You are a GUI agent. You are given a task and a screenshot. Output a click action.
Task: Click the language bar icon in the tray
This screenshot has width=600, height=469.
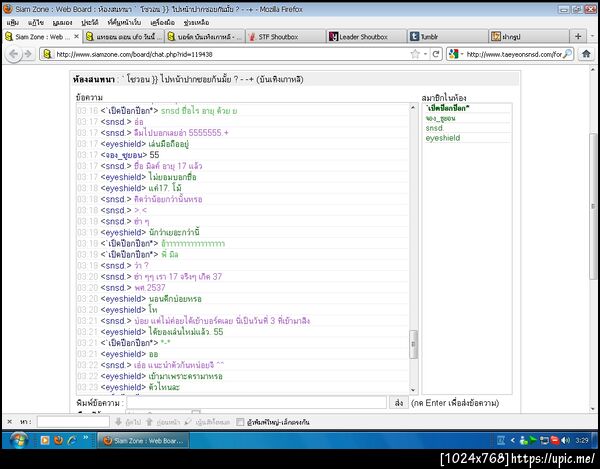pos(501,441)
